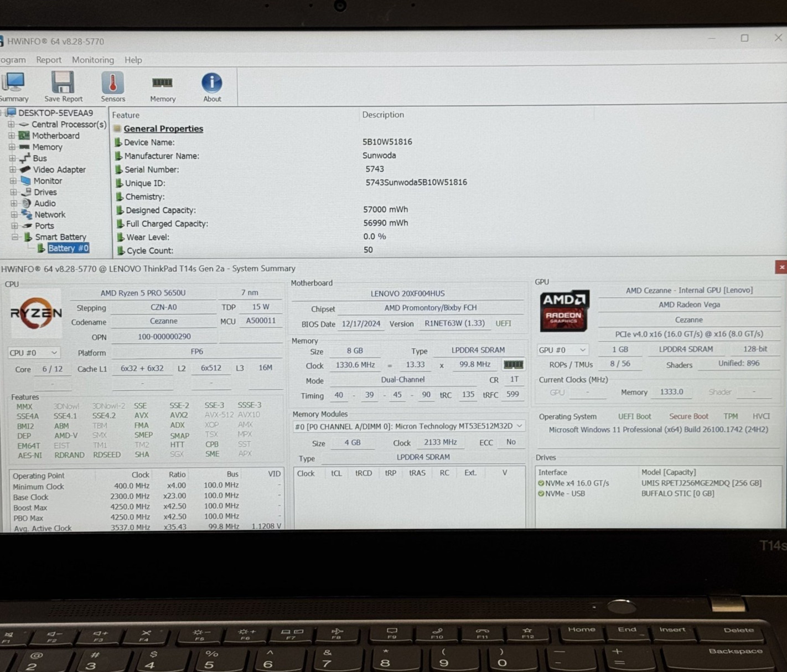Click the Feature column header

pyautogui.click(x=126, y=115)
